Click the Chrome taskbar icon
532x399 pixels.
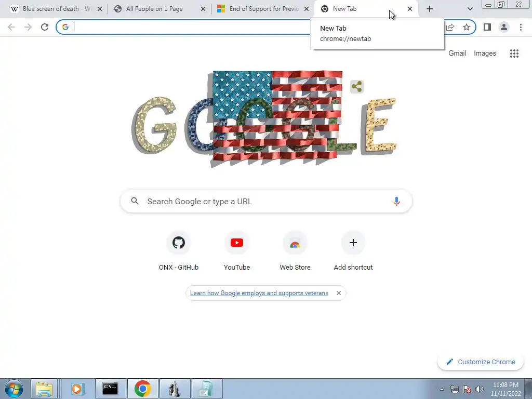(x=142, y=389)
